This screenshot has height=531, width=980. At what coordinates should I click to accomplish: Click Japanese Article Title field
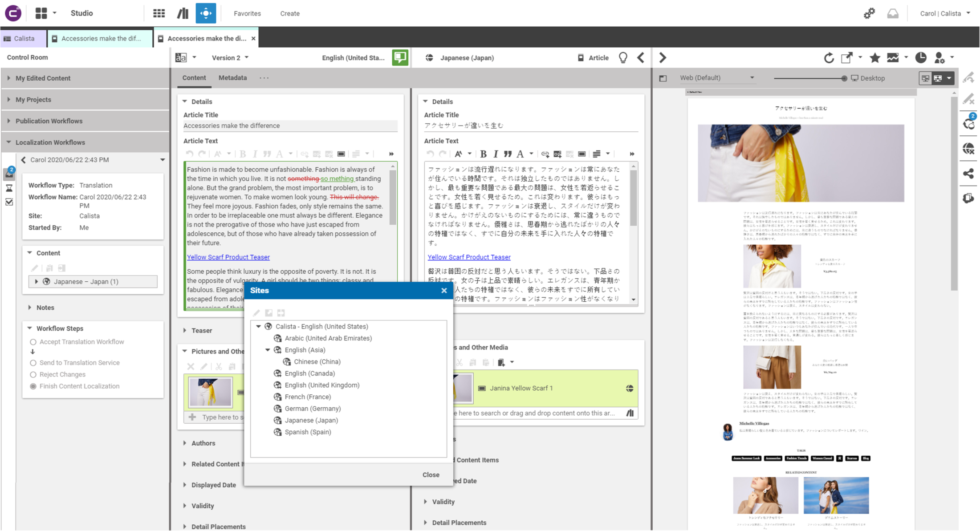click(x=531, y=126)
